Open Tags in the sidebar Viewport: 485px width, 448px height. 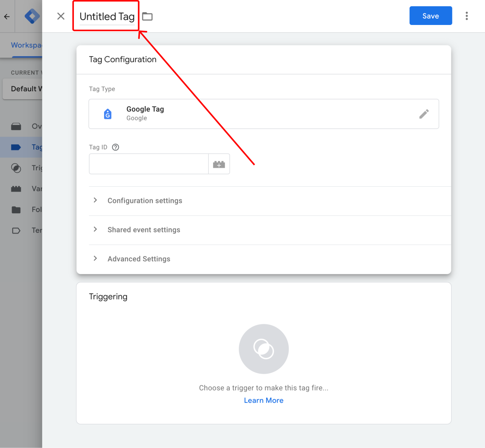pyautogui.click(x=21, y=147)
